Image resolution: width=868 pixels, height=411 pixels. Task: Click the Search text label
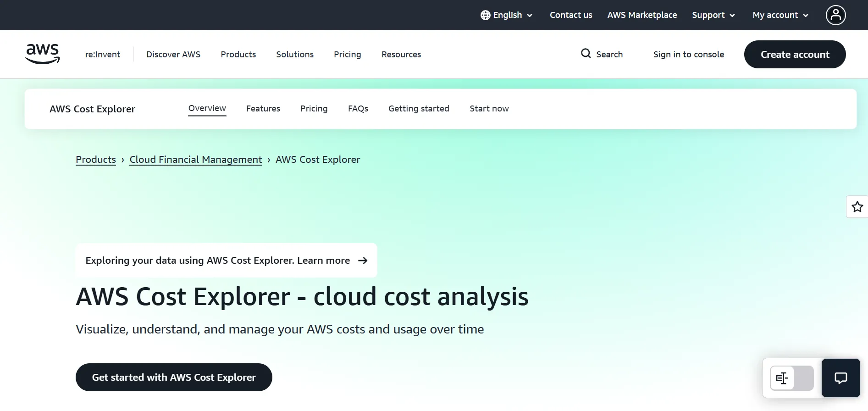(609, 54)
